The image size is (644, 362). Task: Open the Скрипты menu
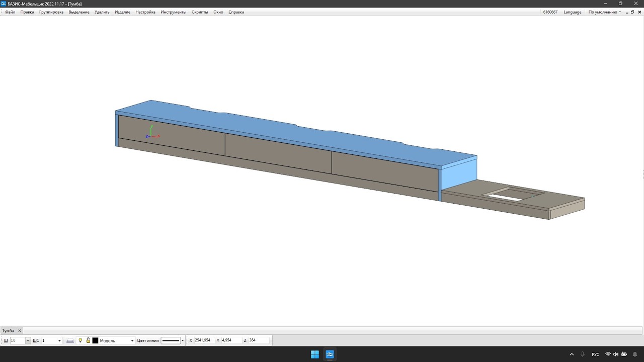pos(200,12)
